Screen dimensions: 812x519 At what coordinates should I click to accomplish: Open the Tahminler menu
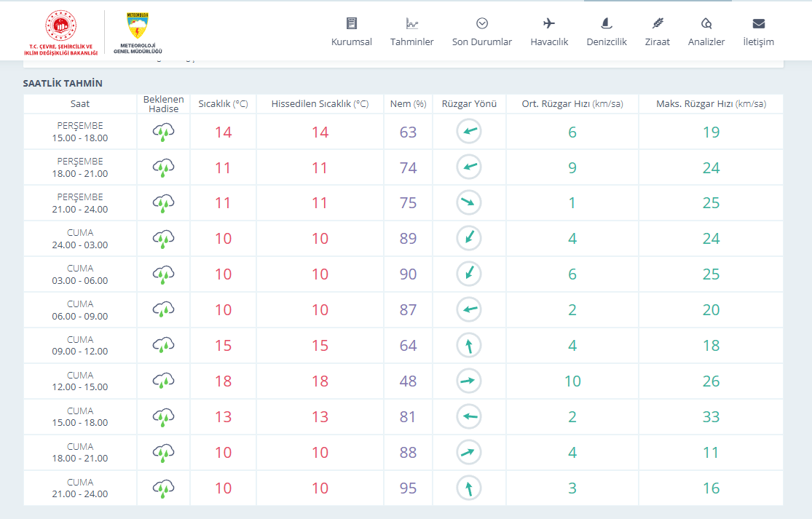tap(411, 33)
